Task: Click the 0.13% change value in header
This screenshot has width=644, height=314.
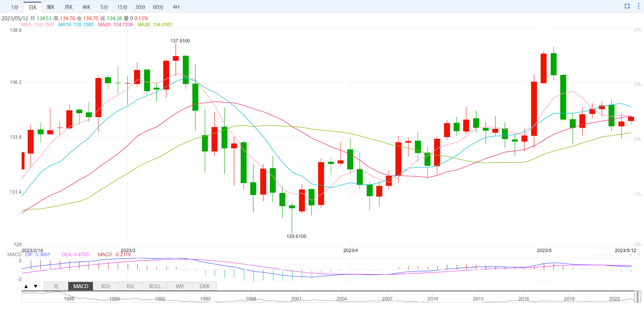Action: click(x=141, y=18)
